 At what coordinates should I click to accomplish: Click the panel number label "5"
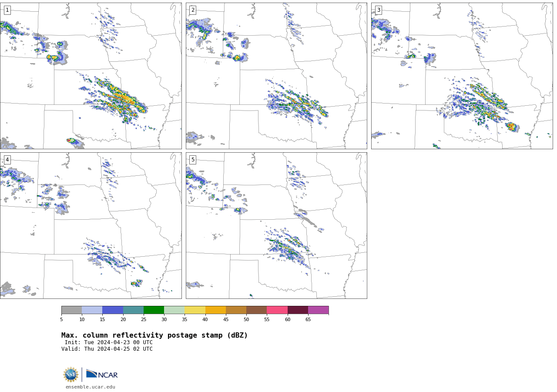(193, 160)
